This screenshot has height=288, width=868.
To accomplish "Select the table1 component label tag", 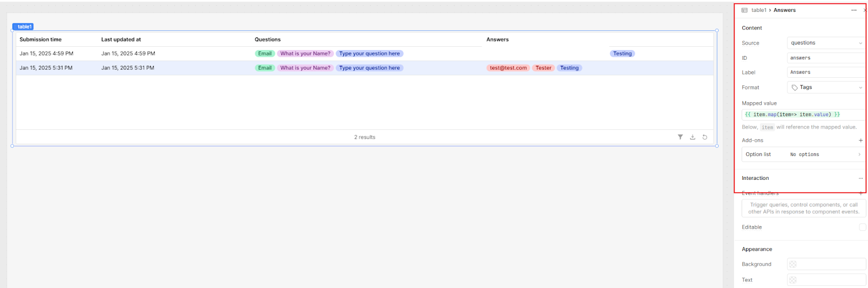I will click(x=23, y=27).
